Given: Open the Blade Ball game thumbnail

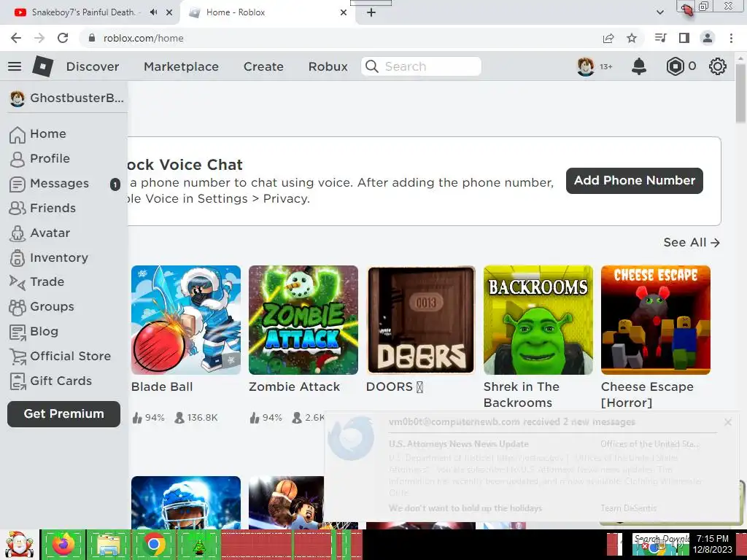Looking at the screenshot, I should pyautogui.click(x=186, y=320).
